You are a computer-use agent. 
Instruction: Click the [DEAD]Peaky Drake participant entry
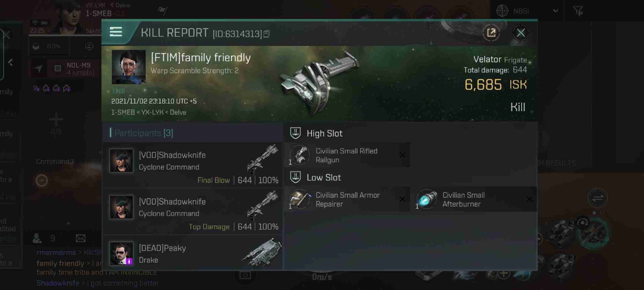pyautogui.click(x=193, y=253)
